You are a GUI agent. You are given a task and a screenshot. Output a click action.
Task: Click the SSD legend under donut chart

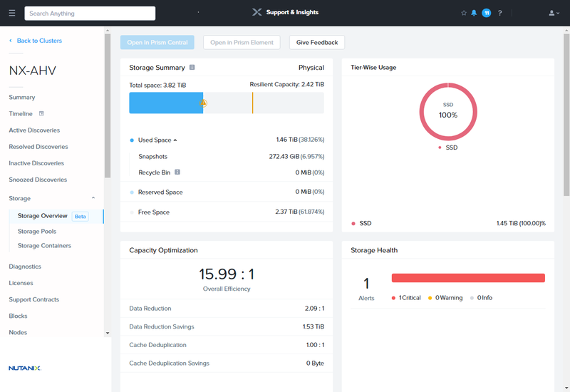[x=448, y=148]
